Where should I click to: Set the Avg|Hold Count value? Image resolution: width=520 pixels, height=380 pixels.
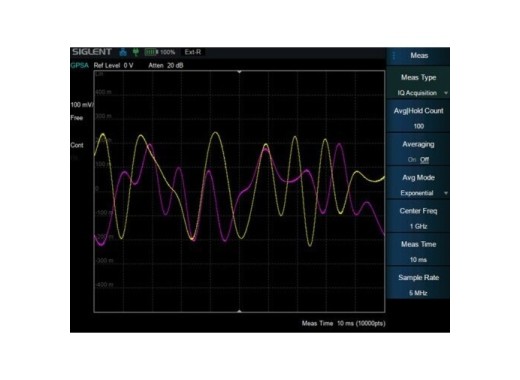(x=419, y=116)
